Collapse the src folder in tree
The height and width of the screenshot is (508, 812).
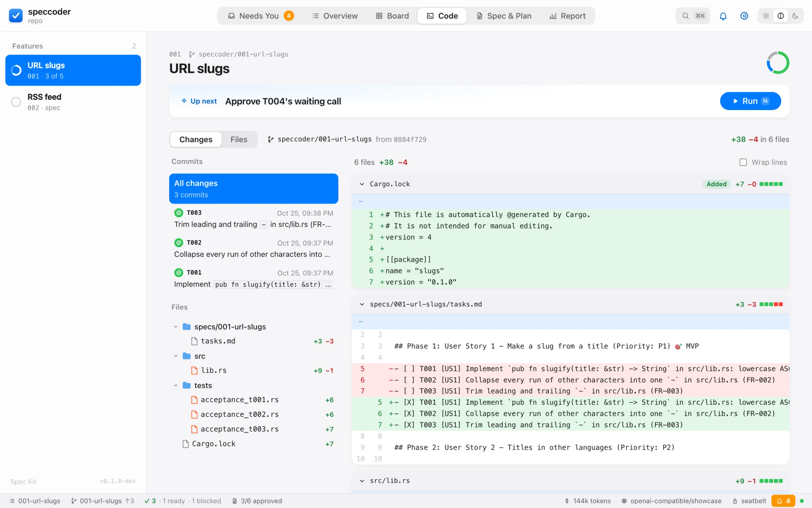pos(176,356)
